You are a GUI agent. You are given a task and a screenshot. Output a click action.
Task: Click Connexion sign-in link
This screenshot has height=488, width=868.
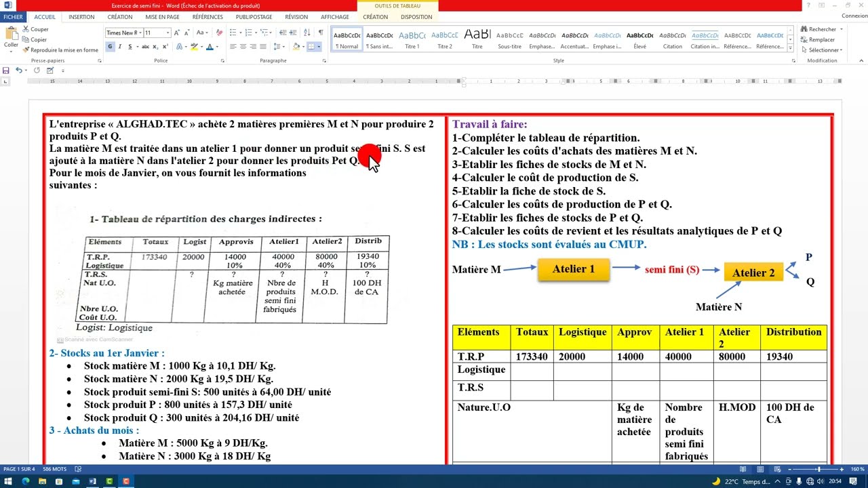pyautogui.click(x=854, y=16)
